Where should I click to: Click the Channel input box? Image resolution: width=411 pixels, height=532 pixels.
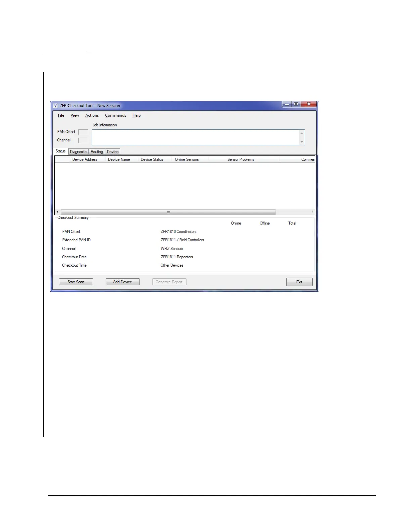pyautogui.click(x=83, y=140)
